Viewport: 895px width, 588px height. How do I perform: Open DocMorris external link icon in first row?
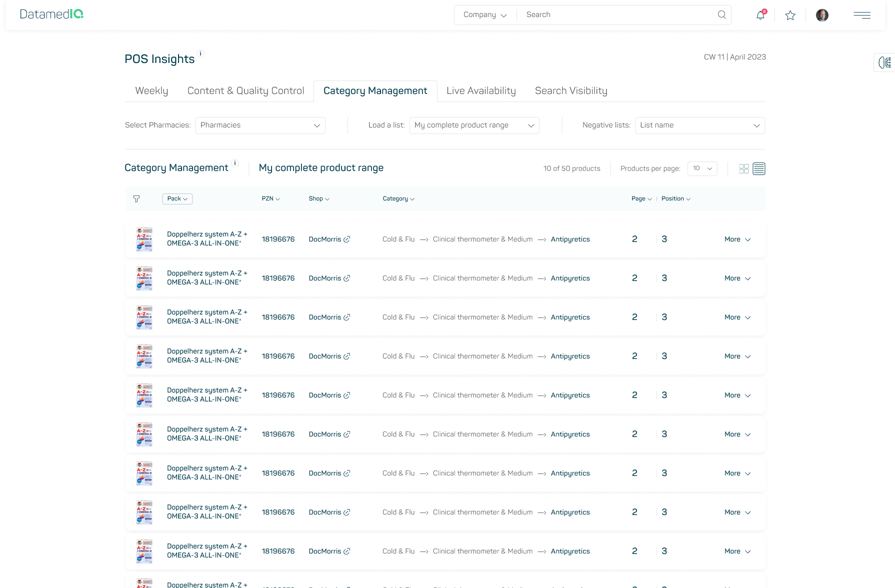point(347,239)
